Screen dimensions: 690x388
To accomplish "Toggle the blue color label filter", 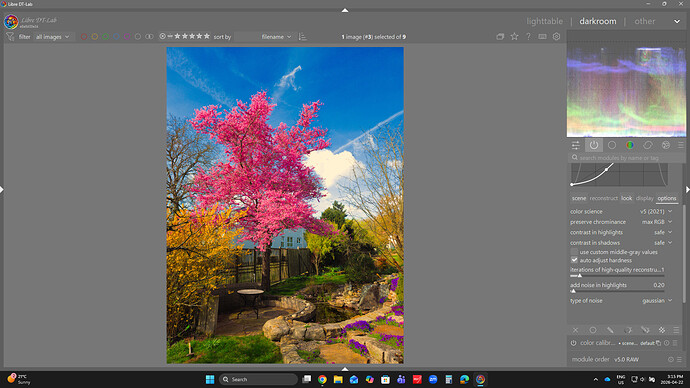I will point(116,37).
